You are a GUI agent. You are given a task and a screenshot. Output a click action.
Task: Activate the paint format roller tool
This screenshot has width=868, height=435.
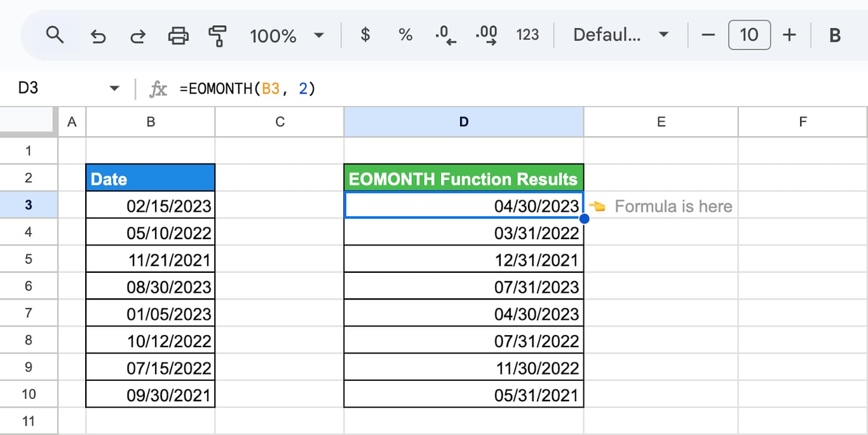[217, 36]
